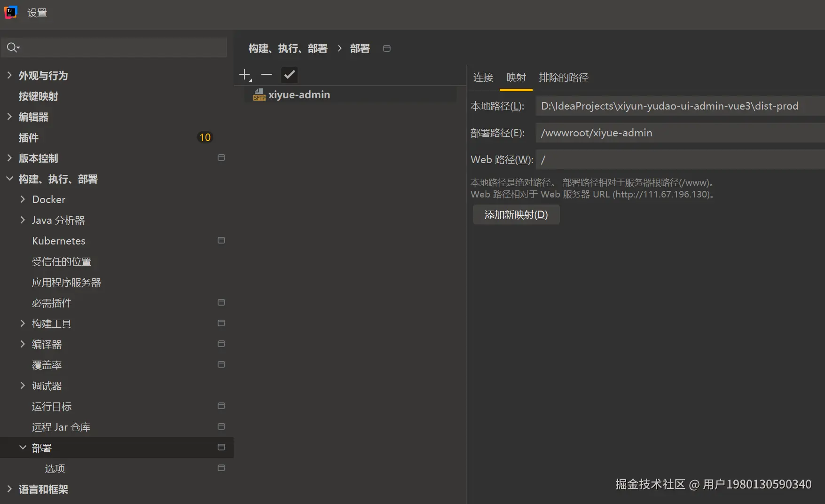Screen dimensions: 825x504
Task: Click the project icon on the 选项 row
Action: pyautogui.click(x=221, y=468)
